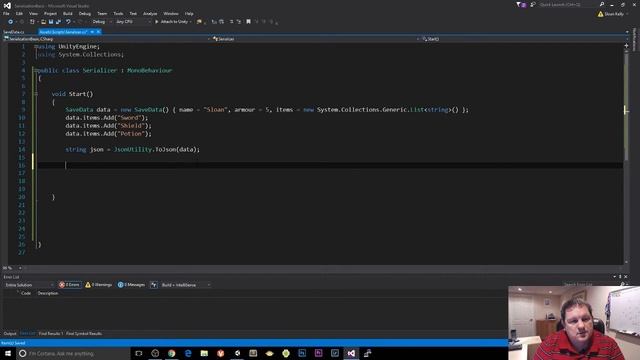Open the Project menu
This screenshot has width=640, height=360.
click(50, 13)
